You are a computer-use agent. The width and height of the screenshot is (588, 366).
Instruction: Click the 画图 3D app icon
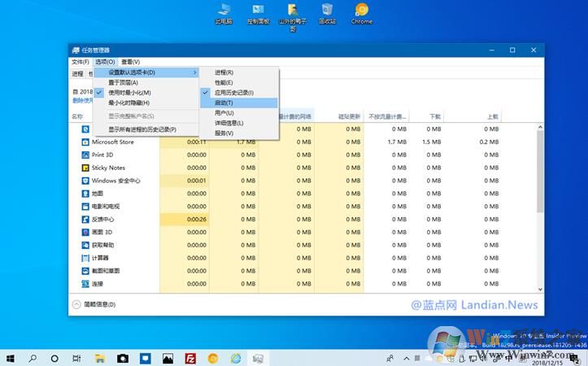[x=85, y=232]
